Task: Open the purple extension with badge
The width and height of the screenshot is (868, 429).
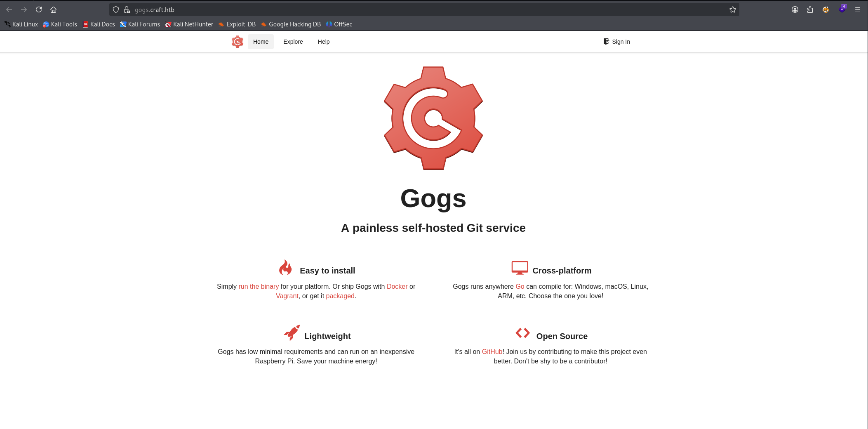Action: (x=842, y=9)
